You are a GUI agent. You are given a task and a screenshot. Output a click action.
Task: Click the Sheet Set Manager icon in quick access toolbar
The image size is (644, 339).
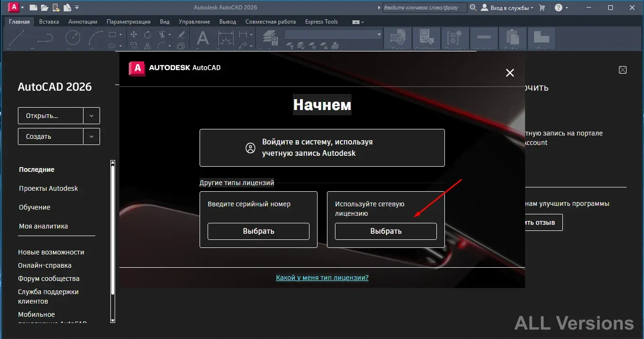pos(67,8)
